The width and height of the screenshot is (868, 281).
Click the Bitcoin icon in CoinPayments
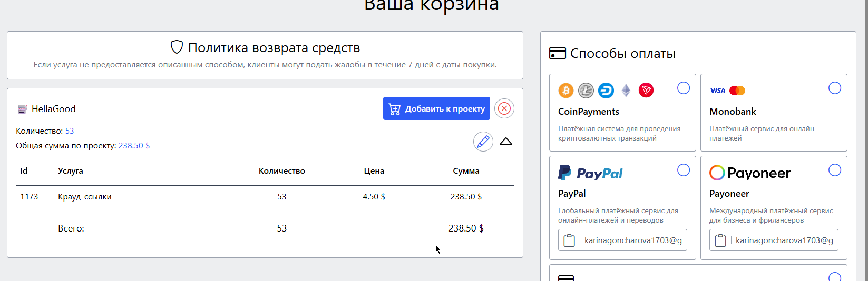(566, 91)
